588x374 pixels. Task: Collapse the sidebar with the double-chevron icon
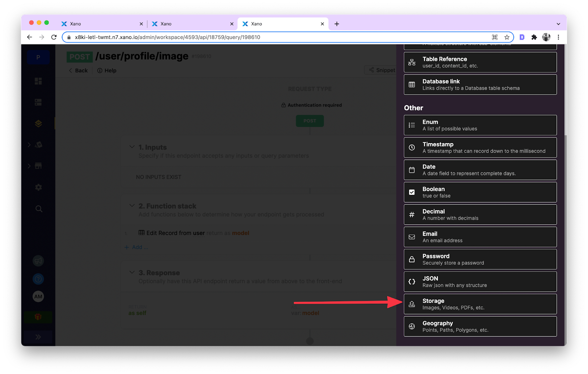(38, 336)
